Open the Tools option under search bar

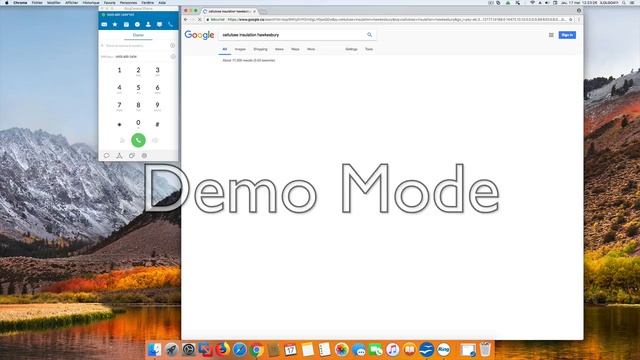pyautogui.click(x=369, y=49)
